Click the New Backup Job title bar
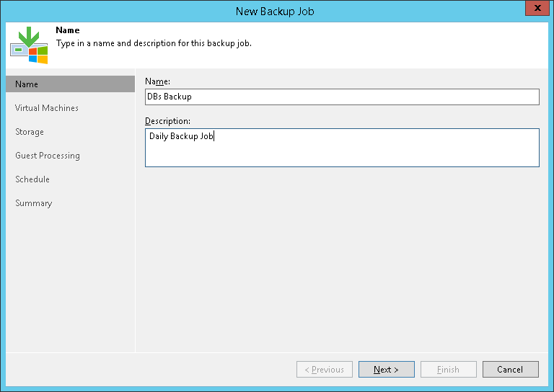 point(275,11)
